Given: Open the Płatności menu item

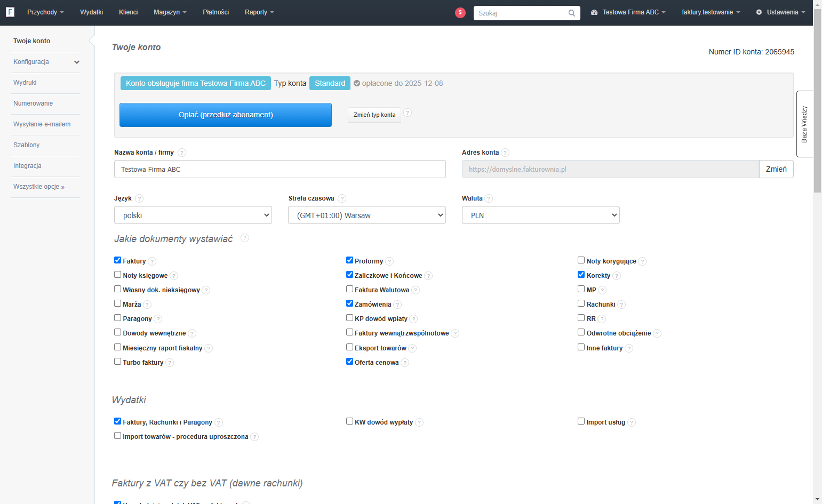Looking at the screenshot, I should click(x=216, y=12).
